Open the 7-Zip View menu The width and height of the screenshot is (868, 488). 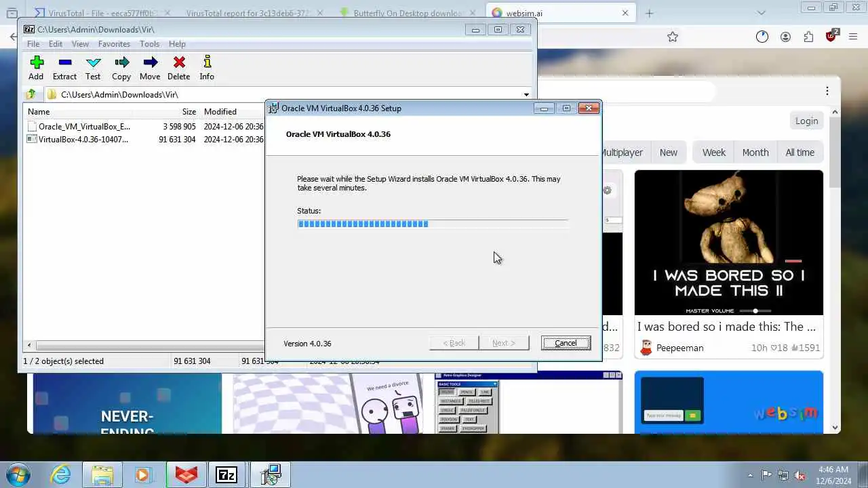click(80, 44)
